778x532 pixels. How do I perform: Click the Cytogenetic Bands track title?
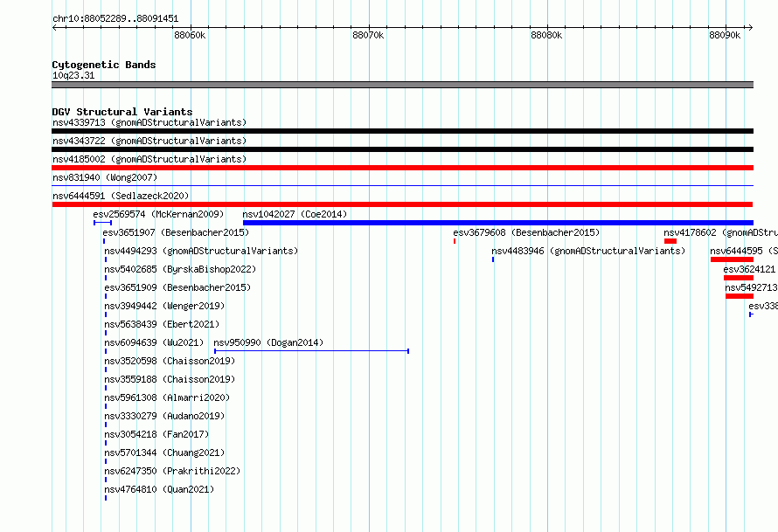[104, 65]
